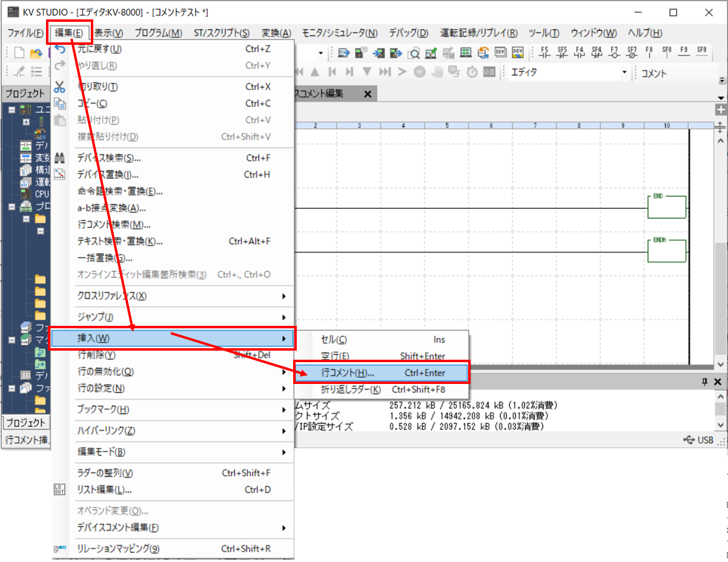Open the プログラム menu
The width and height of the screenshot is (728, 562).
coord(158,33)
